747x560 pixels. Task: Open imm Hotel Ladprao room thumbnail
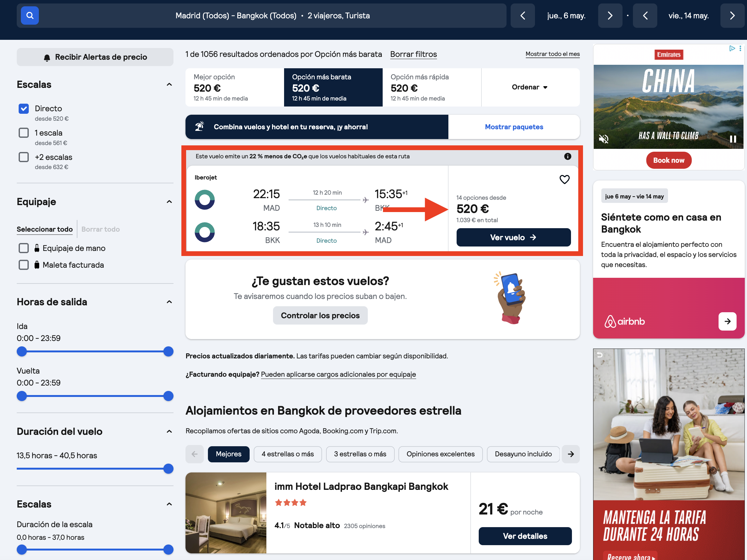pos(226,513)
